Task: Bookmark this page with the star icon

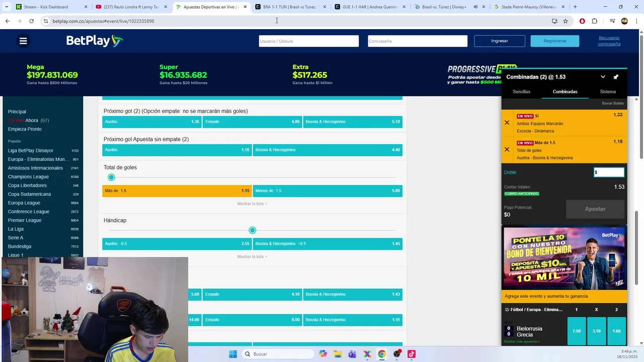Action: coord(566,21)
